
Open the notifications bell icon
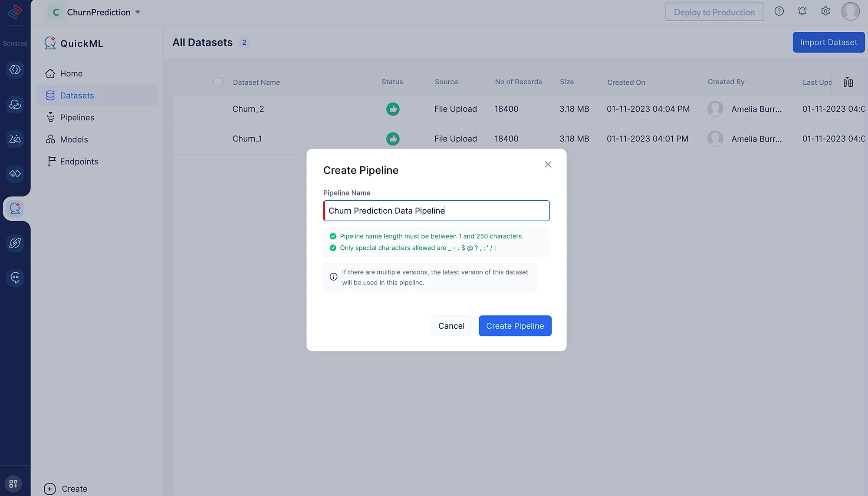tap(802, 11)
